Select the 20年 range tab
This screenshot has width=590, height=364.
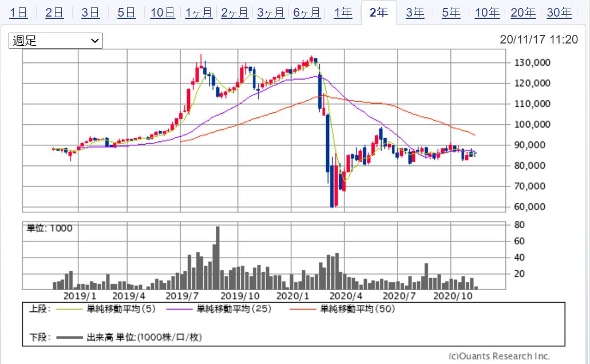[523, 13]
